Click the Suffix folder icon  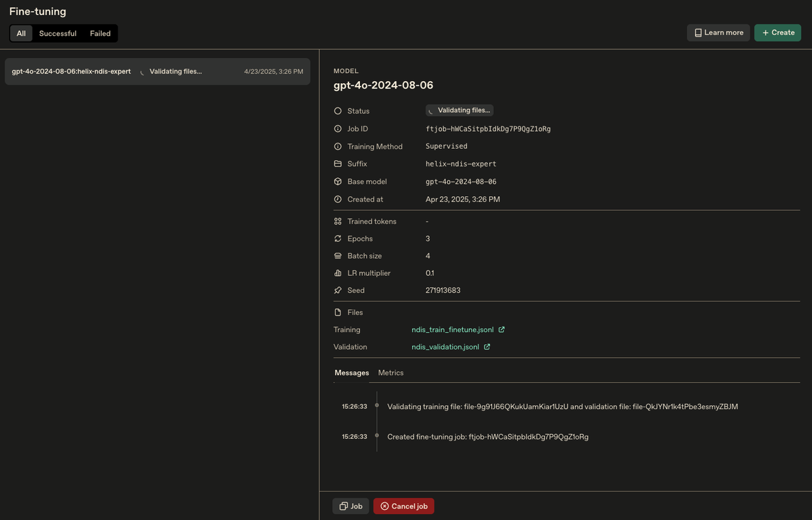coord(338,164)
